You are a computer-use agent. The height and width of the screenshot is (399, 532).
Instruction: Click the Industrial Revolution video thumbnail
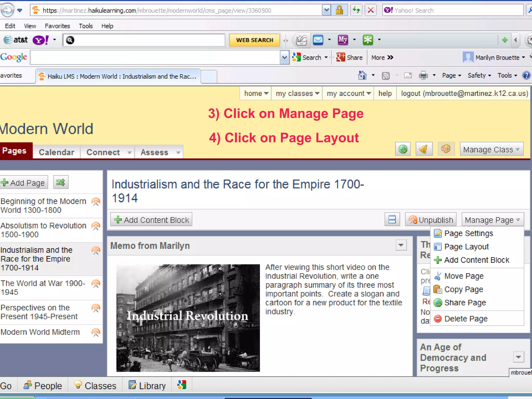[x=188, y=318]
